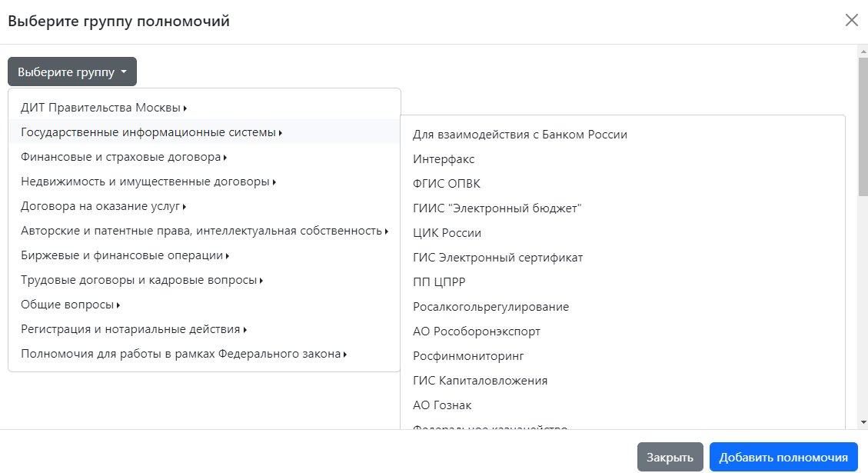This screenshot has width=868, height=473.
Task: Select 'АО Гознак' option
Action: click(x=442, y=405)
